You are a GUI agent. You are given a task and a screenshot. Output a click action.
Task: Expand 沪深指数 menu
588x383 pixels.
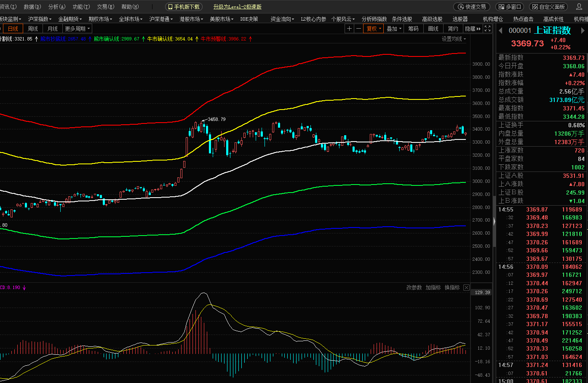pyautogui.click(x=40, y=19)
